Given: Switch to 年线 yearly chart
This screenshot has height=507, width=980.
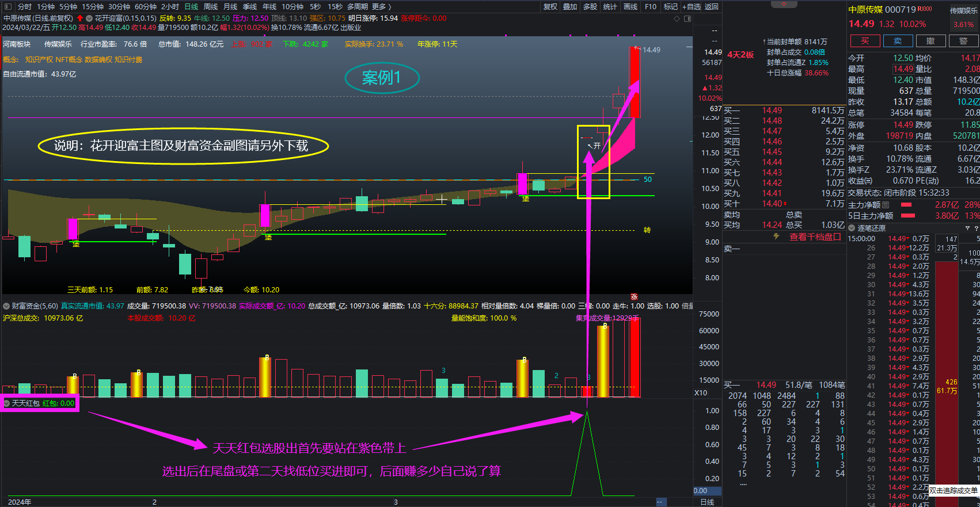Looking at the screenshot, I should coord(269,6).
